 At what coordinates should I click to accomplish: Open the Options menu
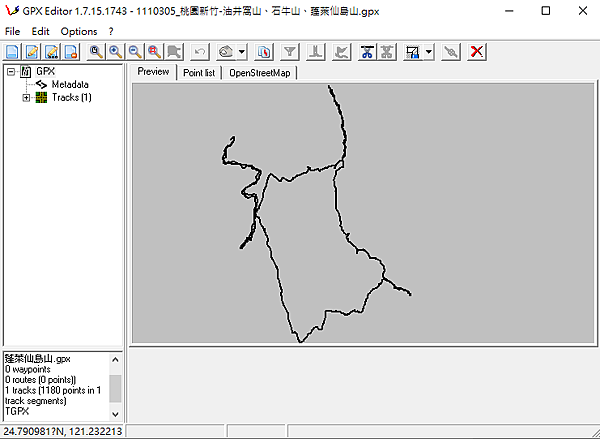point(79,31)
